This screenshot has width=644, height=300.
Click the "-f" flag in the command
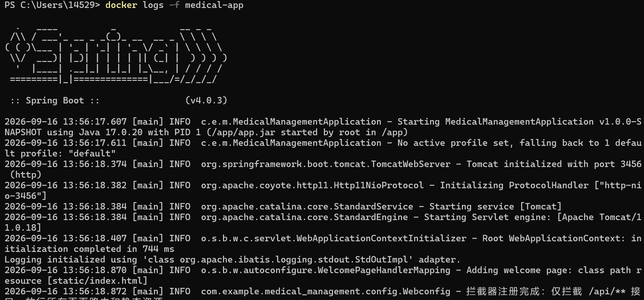point(174,5)
